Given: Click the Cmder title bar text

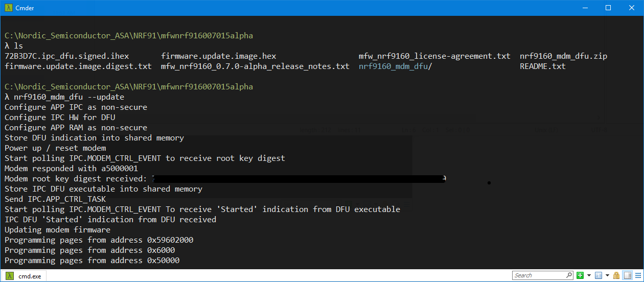Looking at the screenshot, I should [x=25, y=8].
